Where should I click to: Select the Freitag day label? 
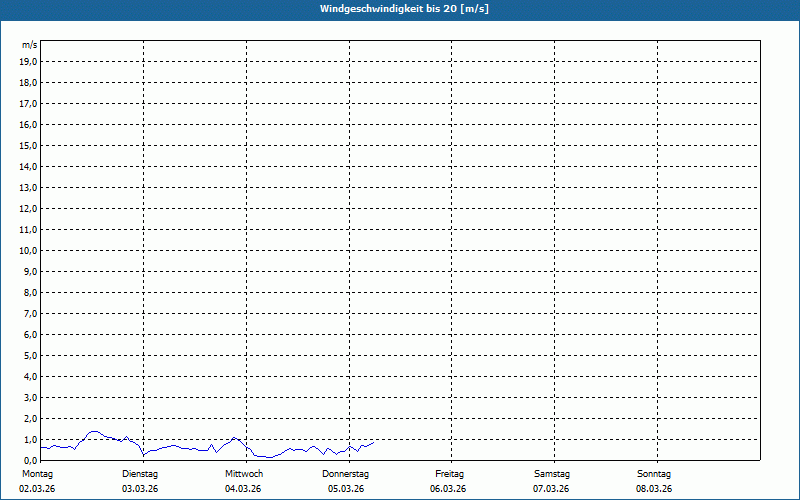tap(449, 473)
